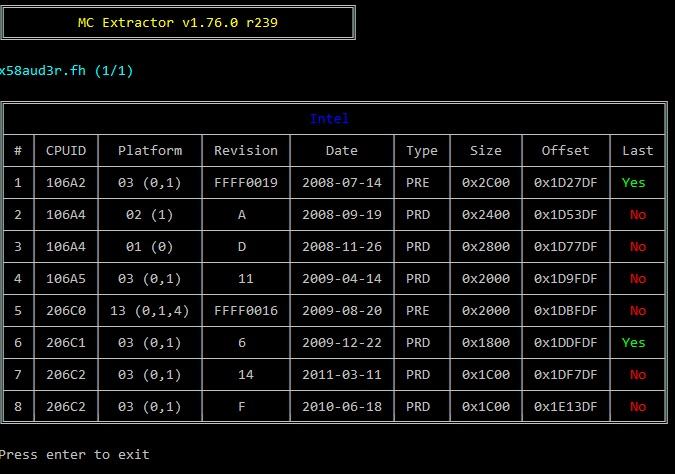Select CPUID value 206C1
Screen dimensions: 675x474
tap(66, 343)
